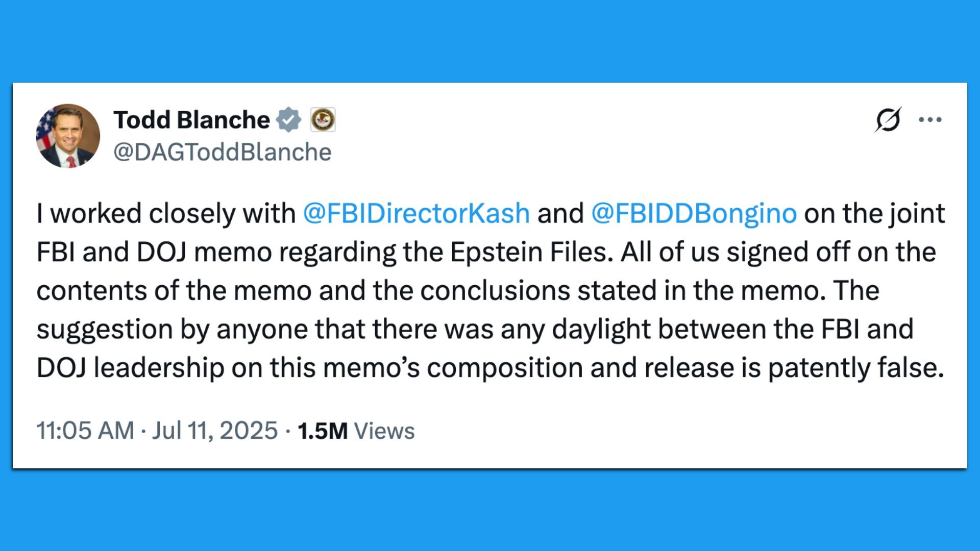Click Todd Blanche's profile avatar photo

pyautogui.click(x=68, y=136)
